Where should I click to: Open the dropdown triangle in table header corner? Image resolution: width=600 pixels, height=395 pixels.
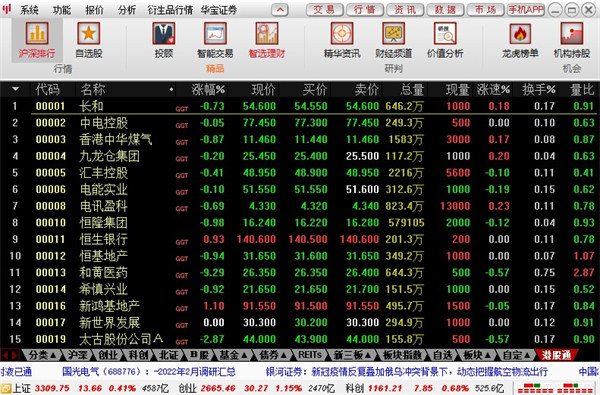[15, 89]
